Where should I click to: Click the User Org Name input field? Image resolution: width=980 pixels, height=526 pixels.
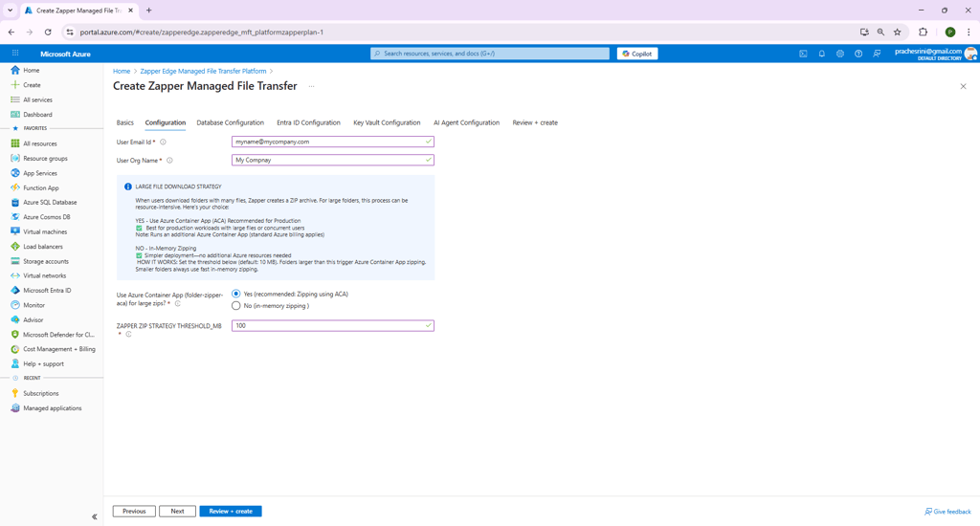[x=332, y=160]
